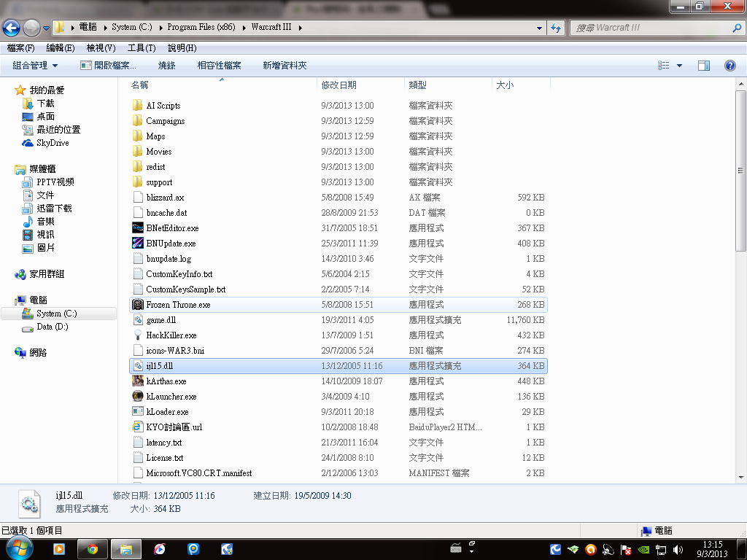Click the Start orb on the taskbar

coord(20,548)
